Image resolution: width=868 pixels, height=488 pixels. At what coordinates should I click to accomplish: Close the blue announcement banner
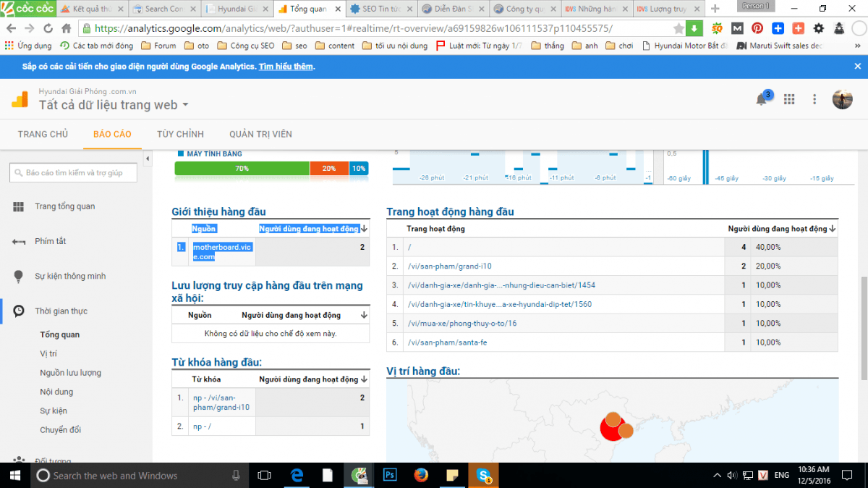[857, 66]
